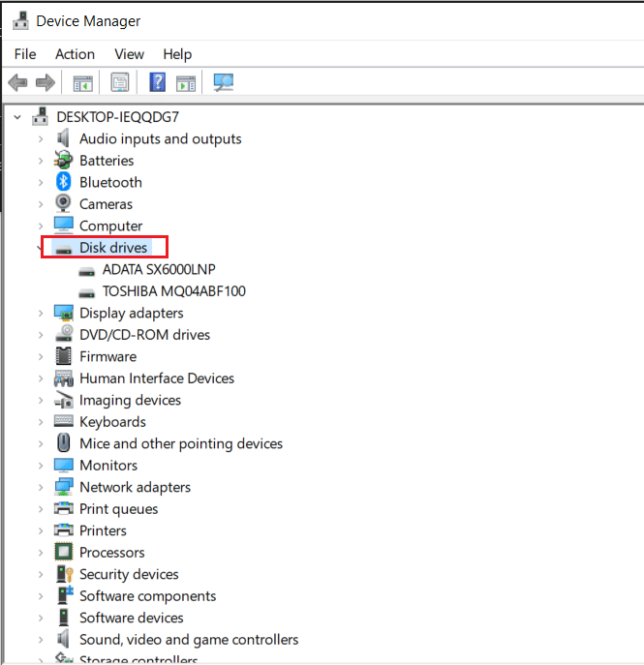The image size is (644, 665).
Task: Select the ADATA SX6000LNP drive
Action: 157,269
